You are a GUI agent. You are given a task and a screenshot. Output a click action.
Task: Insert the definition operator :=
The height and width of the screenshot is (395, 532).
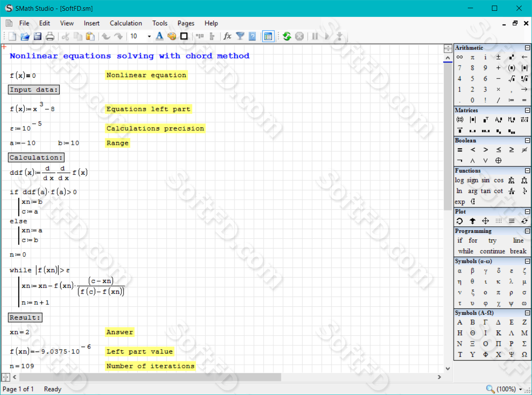[511, 100]
